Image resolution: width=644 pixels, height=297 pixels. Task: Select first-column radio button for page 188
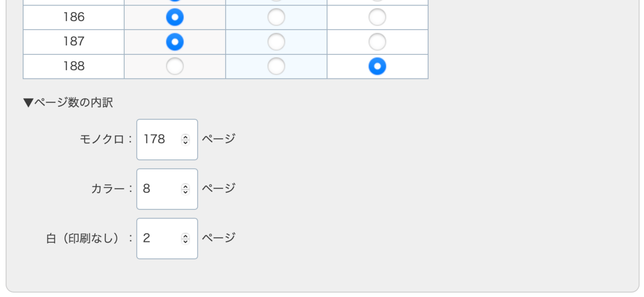(x=175, y=66)
